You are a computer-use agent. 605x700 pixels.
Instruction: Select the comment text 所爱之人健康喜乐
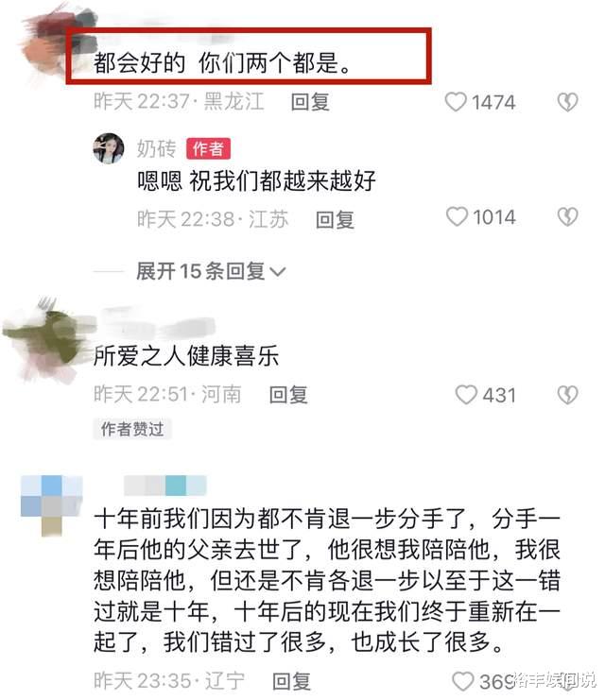[186, 356]
